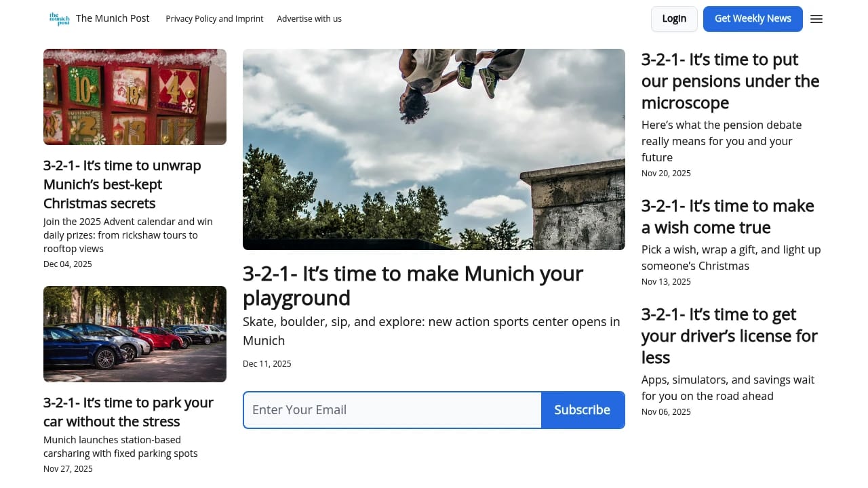The width and height of the screenshot is (868, 488).
Task: Click The Munich Post site title
Action: (x=113, y=18)
